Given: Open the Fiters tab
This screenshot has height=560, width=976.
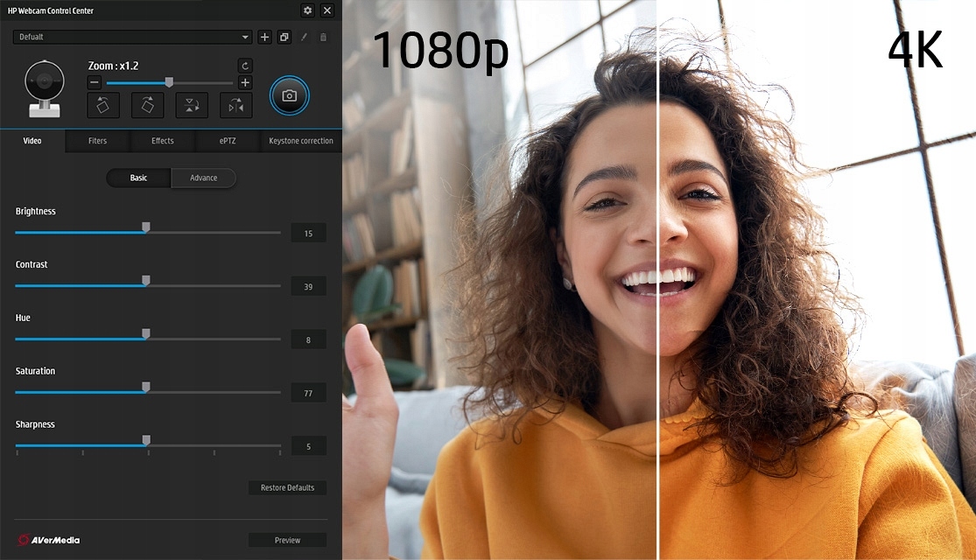Looking at the screenshot, I should pyautogui.click(x=97, y=141).
